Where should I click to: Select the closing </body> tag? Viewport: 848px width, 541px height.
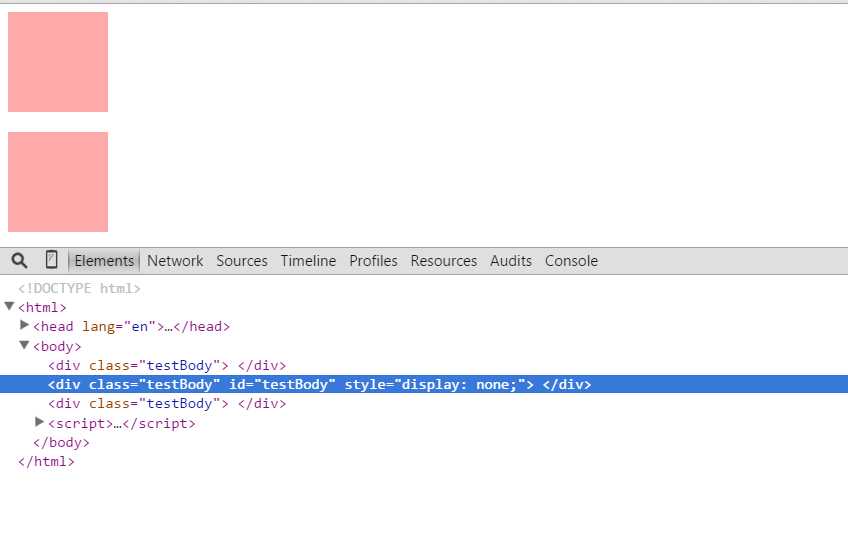(61, 443)
